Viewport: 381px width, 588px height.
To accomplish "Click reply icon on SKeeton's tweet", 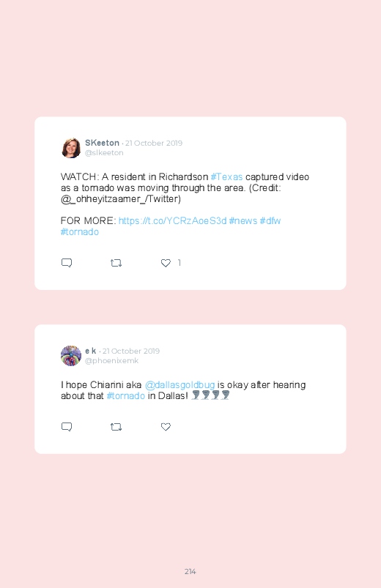I will [x=67, y=263].
